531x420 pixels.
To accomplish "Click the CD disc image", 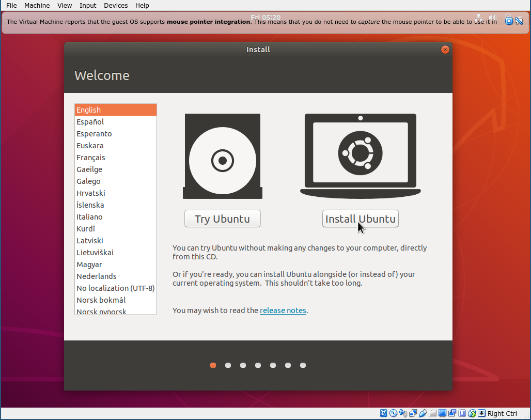I will [223, 156].
